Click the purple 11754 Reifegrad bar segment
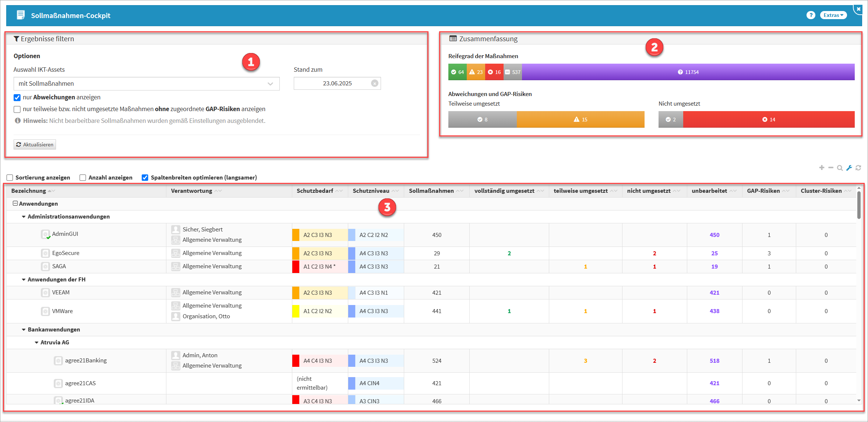The width and height of the screenshot is (868, 422). pos(688,72)
